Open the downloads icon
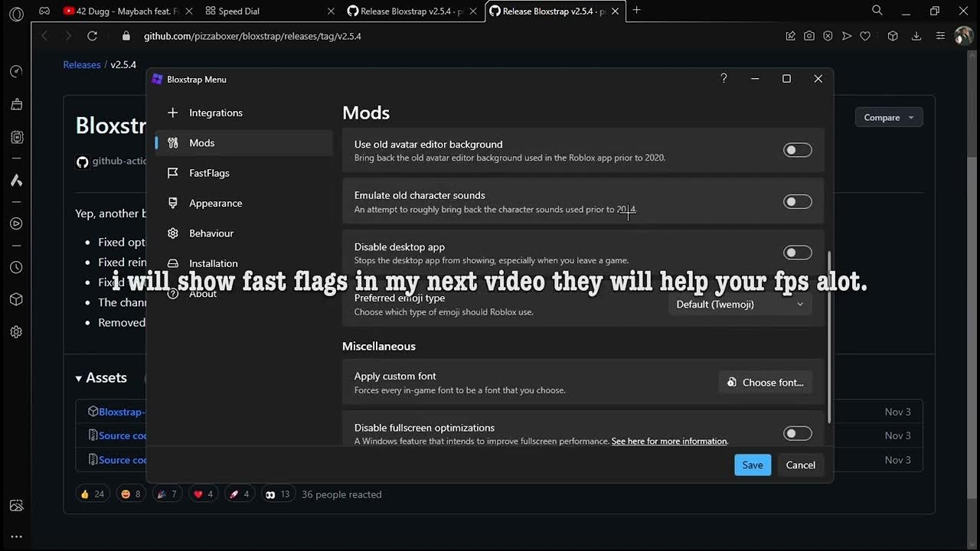Image resolution: width=980 pixels, height=551 pixels. click(917, 36)
